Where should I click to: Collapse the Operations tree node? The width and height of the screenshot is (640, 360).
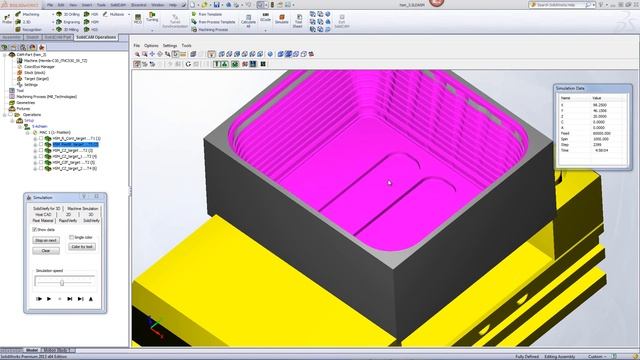(x=4, y=115)
